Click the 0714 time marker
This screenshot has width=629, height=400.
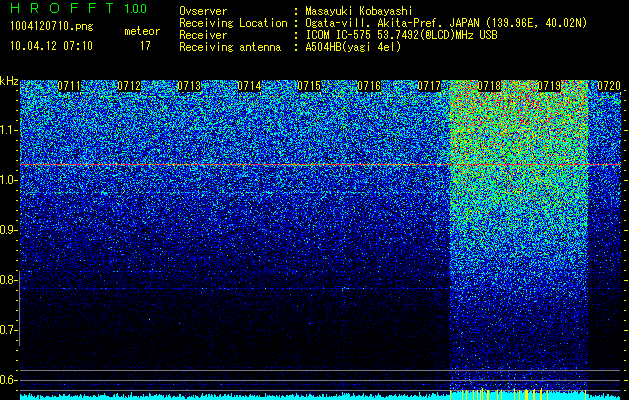pyautogui.click(x=249, y=86)
